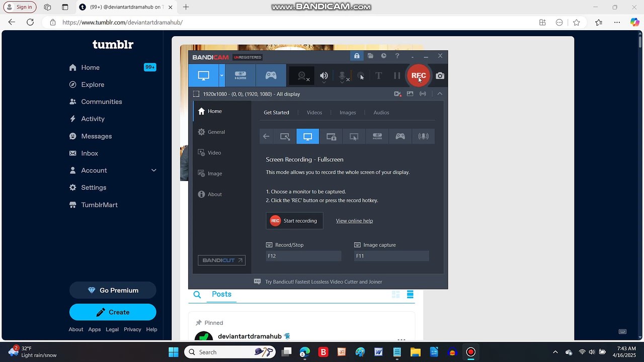Open File Explorer from taskbar

(x=416, y=352)
